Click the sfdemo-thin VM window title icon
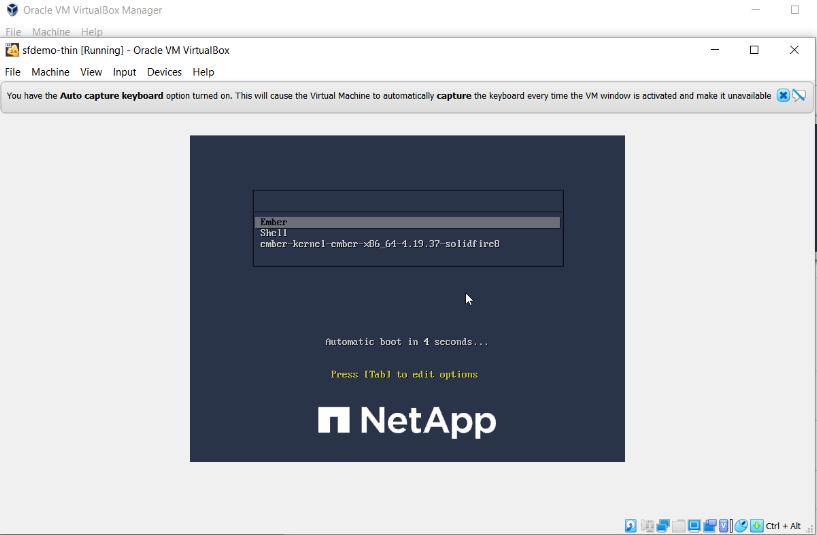Screen dimensions: 817x535 click(12, 50)
